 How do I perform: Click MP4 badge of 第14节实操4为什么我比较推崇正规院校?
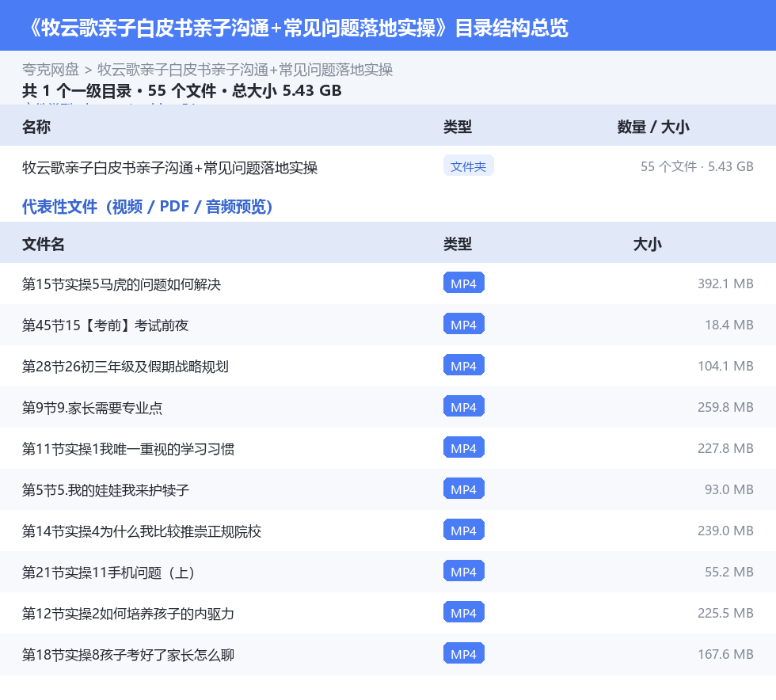tap(464, 529)
